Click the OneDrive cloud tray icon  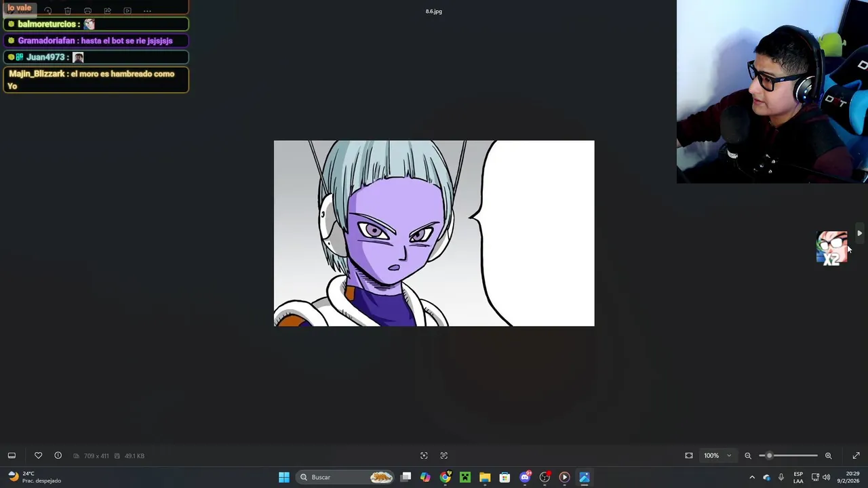(767, 477)
